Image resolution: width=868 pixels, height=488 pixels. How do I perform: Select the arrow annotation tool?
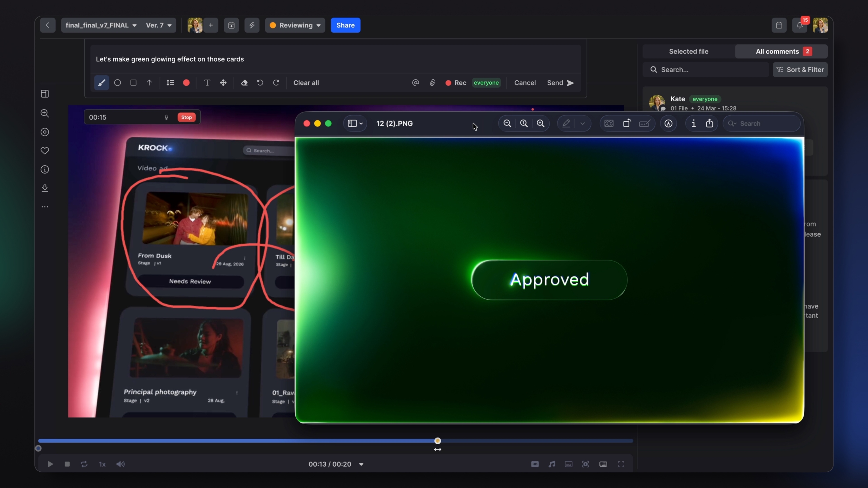click(x=149, y=83)
